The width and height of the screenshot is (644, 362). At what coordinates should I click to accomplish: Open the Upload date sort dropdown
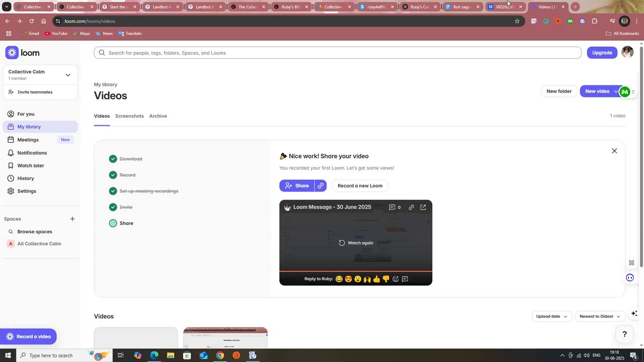[x=551, y=316]
